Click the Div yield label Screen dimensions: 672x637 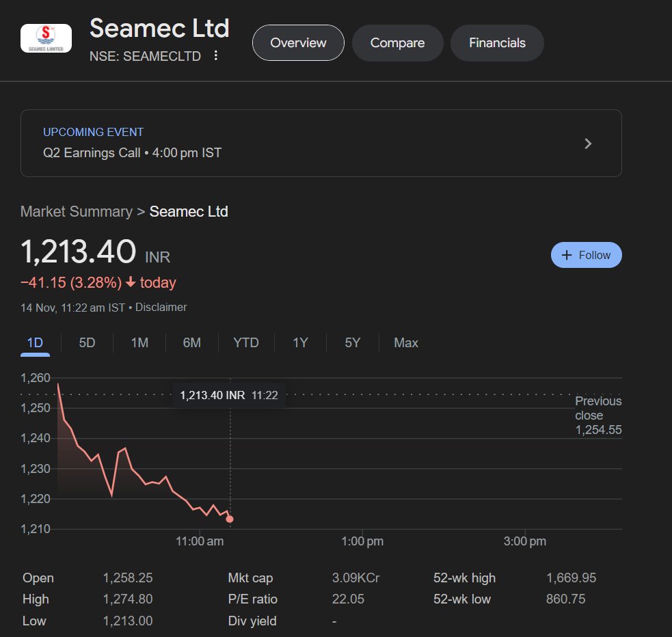point(252,621)
